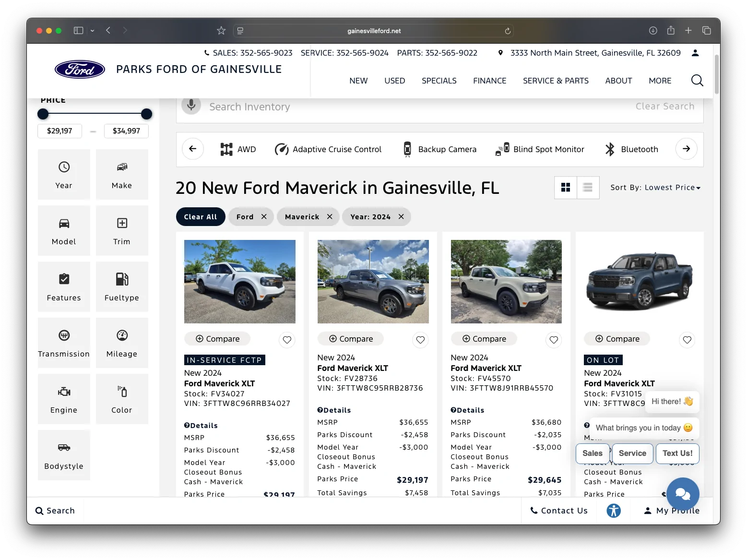Expand Details for stock FV28736

point(334,410)
